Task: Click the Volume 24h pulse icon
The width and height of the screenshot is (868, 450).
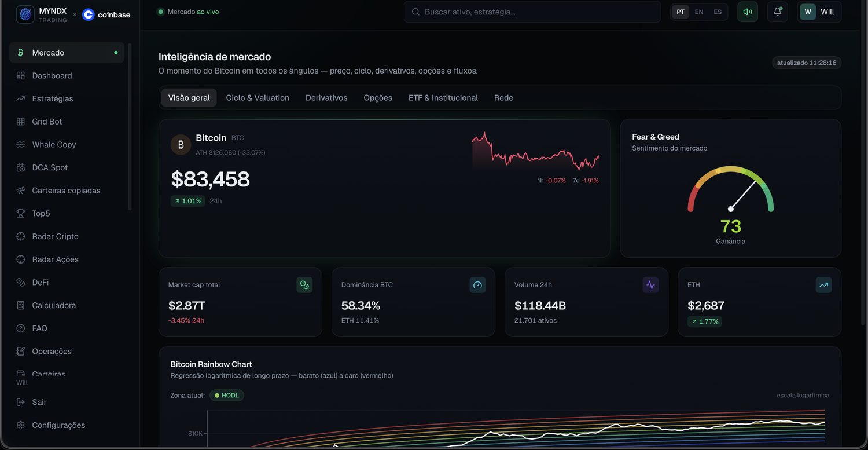Action: pyautogui.click(x=650, y=285)
